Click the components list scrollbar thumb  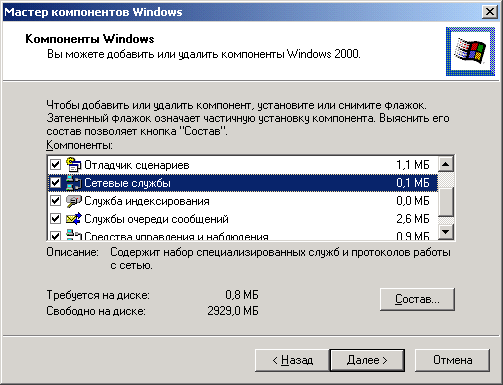(x=446, y=202)
